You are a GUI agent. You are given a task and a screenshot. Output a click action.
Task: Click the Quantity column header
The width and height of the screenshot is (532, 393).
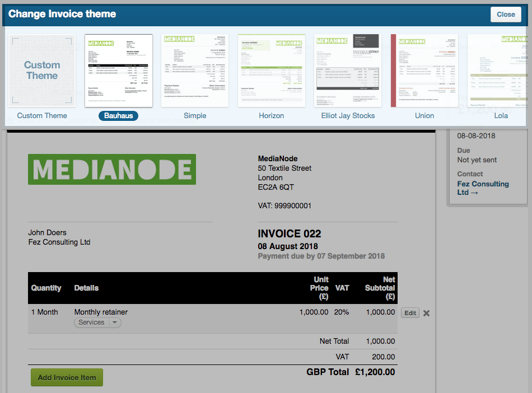click(x=46, y=288)
